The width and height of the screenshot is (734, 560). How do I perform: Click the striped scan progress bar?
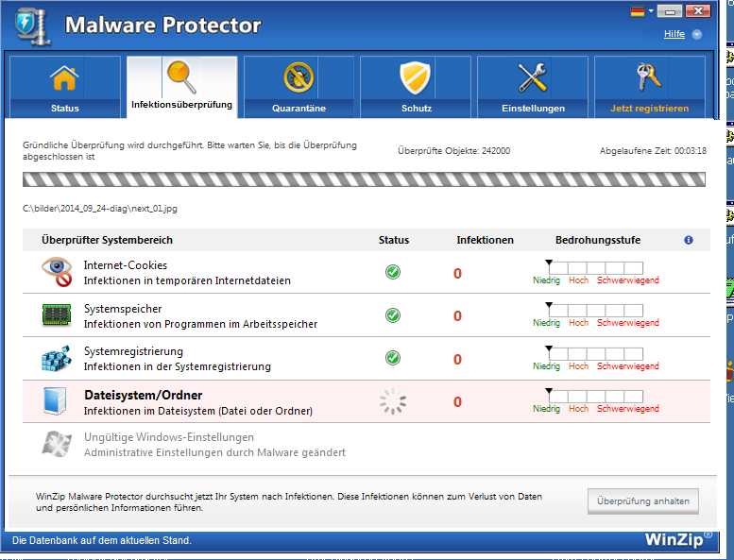[x=364, y=179]
